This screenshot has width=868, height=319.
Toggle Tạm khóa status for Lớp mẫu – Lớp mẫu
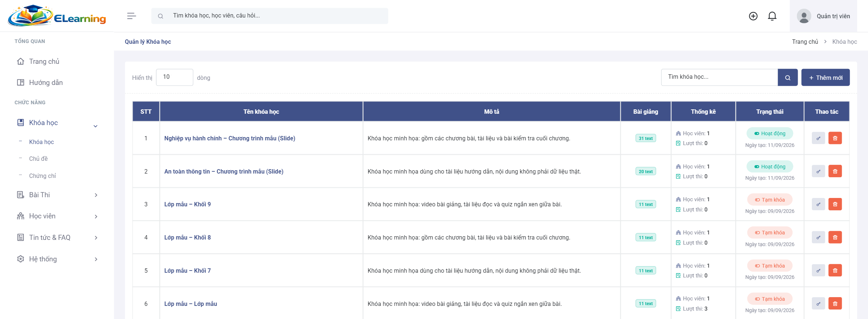[x=770, y=299]
